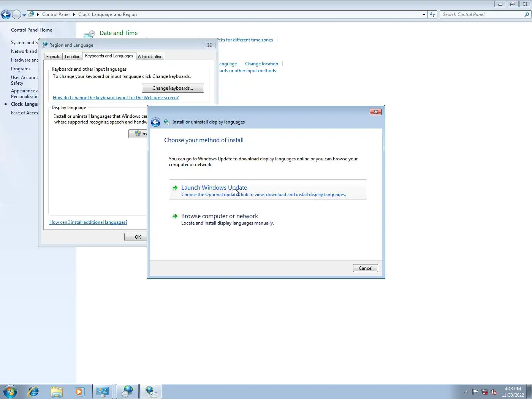The height and width of the screenshot is (399, 532).
Task: Click the Change keyboards... button
Action: coord(173,88)
